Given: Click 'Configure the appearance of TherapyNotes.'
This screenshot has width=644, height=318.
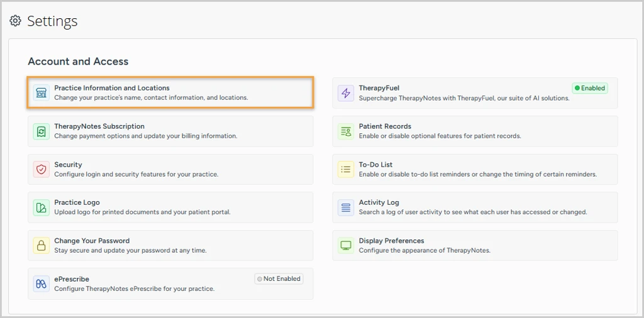Looking at the screenshot, I should point(425,250).
